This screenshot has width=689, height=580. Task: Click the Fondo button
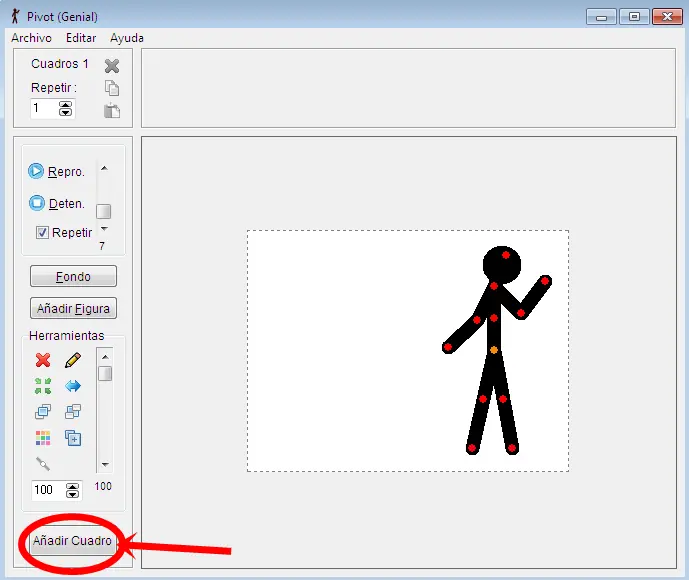pyautogui.click(x=73, y=276)
